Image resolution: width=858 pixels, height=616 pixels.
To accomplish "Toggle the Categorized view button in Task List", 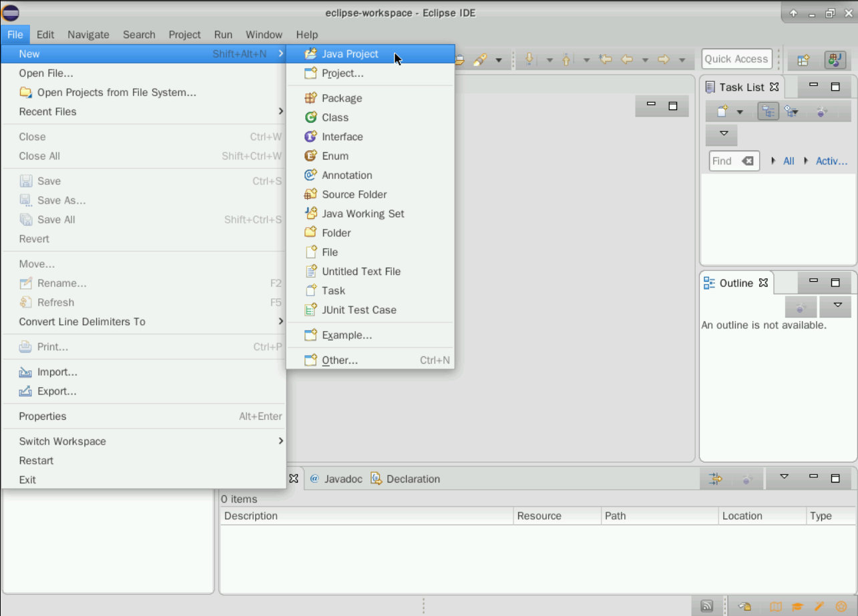I will (x=768, y=111).
